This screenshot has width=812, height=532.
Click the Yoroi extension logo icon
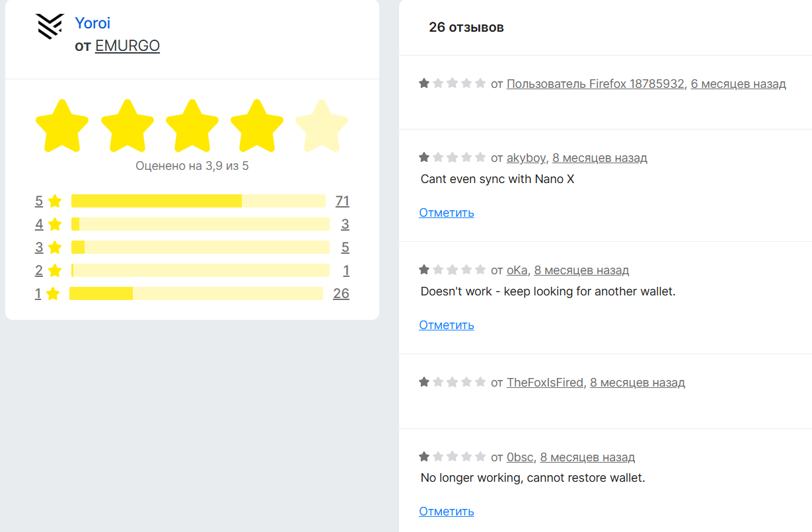click(x=49, y=26)
